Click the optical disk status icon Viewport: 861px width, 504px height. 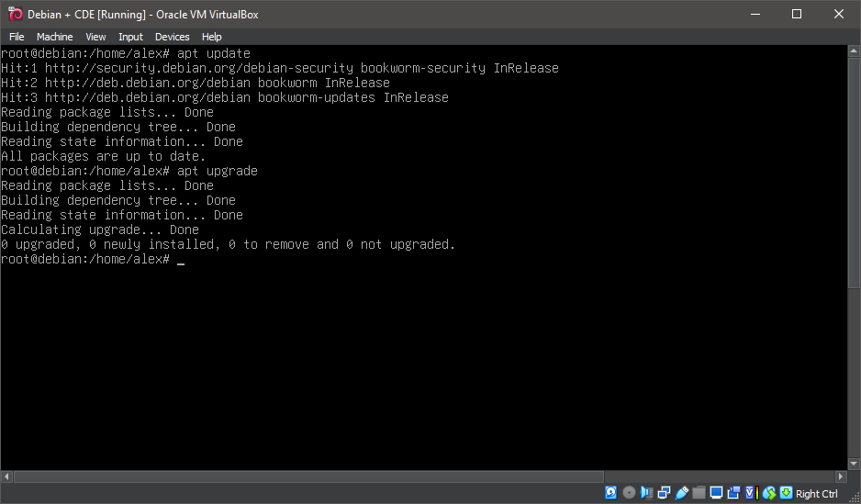[x=629, y=493]
